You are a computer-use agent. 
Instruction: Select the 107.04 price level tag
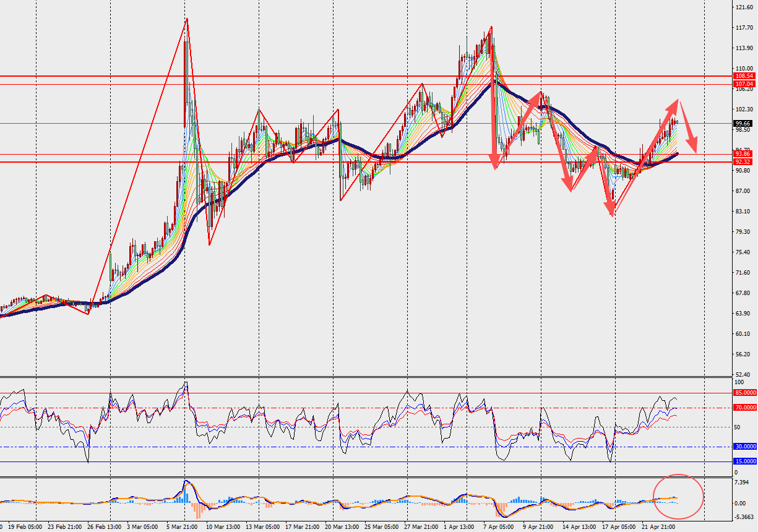click(744, 84)
